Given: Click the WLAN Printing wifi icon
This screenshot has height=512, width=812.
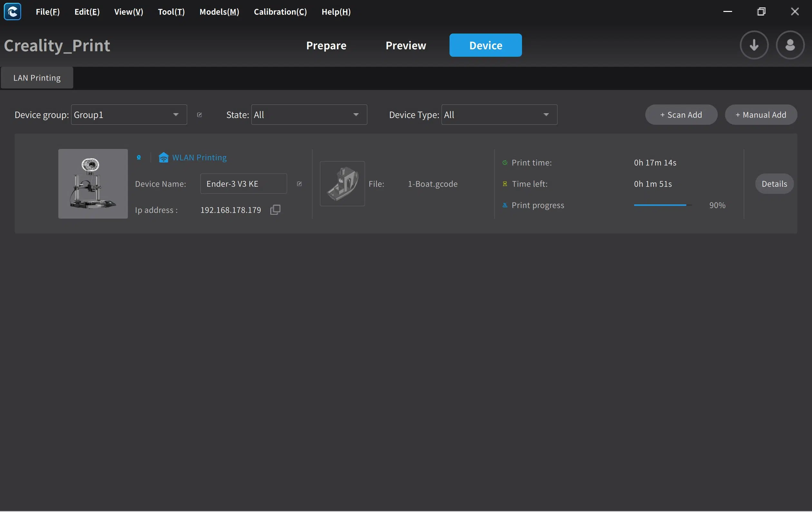Looking at the screenshot, I should tap(164, 158).
